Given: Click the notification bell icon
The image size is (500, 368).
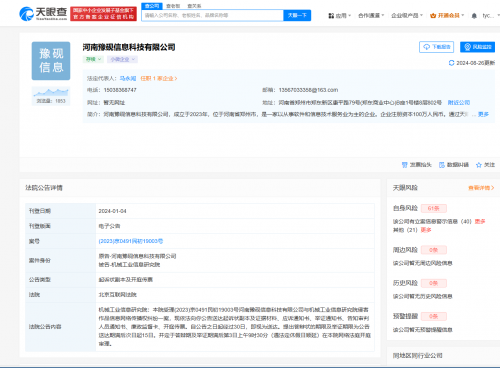Looking at the screenshot, I should coord(474,16).
